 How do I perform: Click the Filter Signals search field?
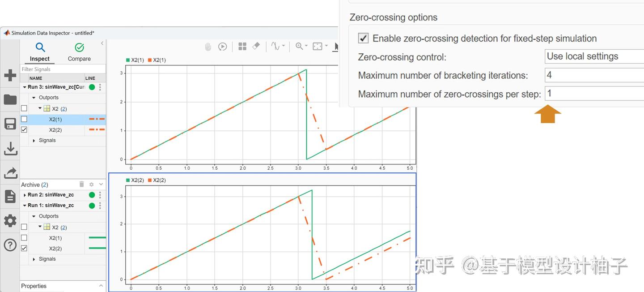[x=63, y=69]
